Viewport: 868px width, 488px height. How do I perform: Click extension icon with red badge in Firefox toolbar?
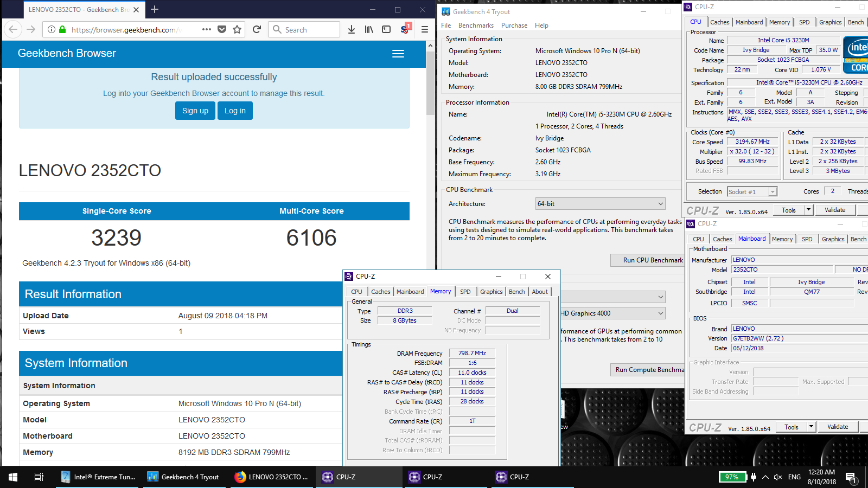(x=405, y=29)
